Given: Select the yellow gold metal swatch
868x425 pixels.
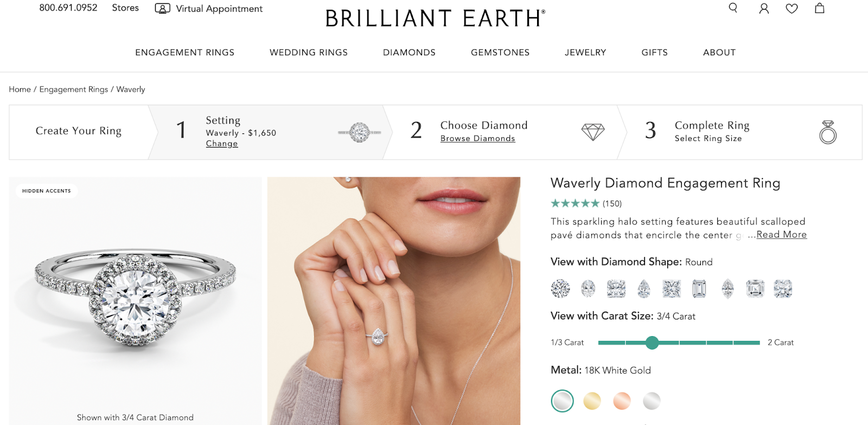Looking at the screenshot, I should pyautogui.click(x=592, y=401).
